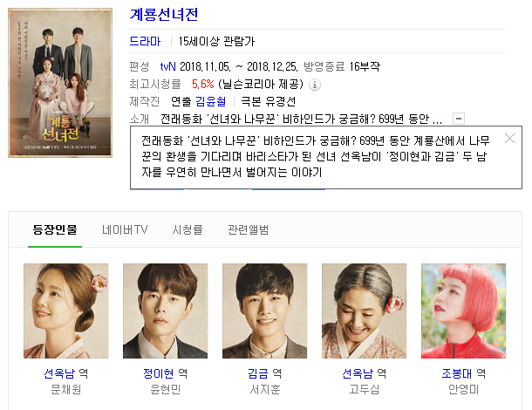Select the 등장인물 tab
Viewport: 532px width, 410px height.
click(55, 229)
